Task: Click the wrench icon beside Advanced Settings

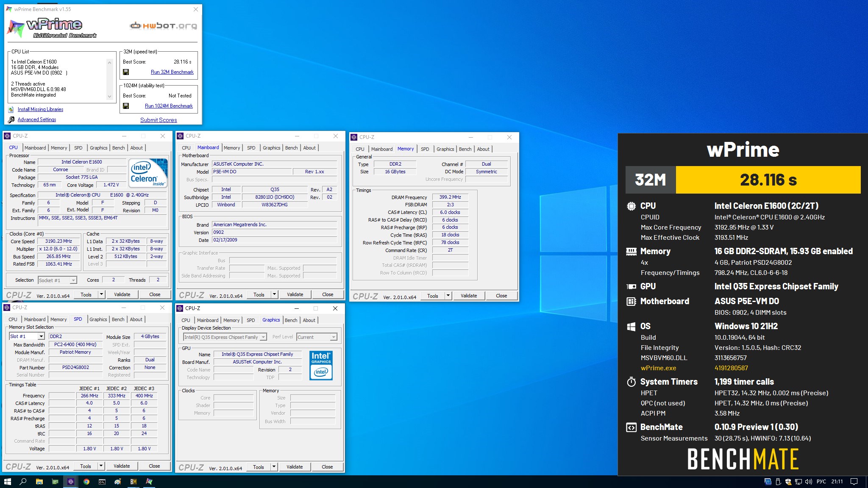Action: 11,119
